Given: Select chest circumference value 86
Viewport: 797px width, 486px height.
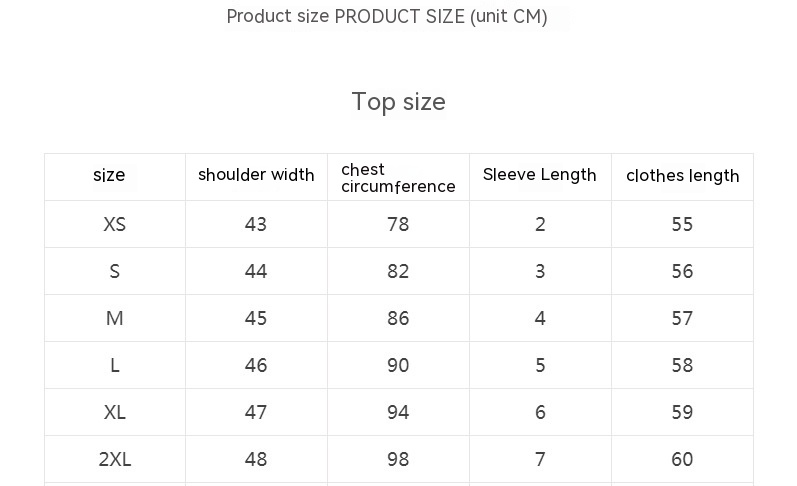Looking at the screenshot, I should coord(398,318).
